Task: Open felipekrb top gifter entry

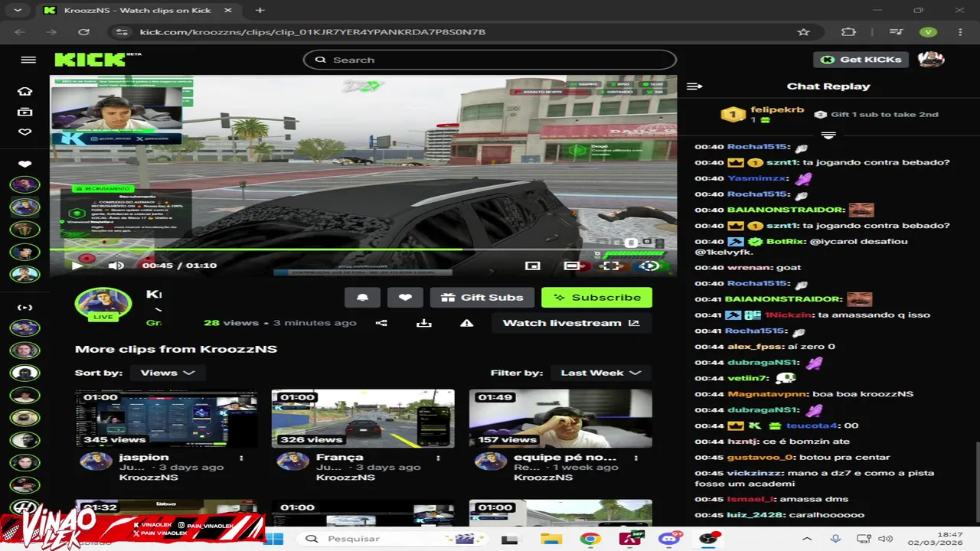Action: click(763, 114)
